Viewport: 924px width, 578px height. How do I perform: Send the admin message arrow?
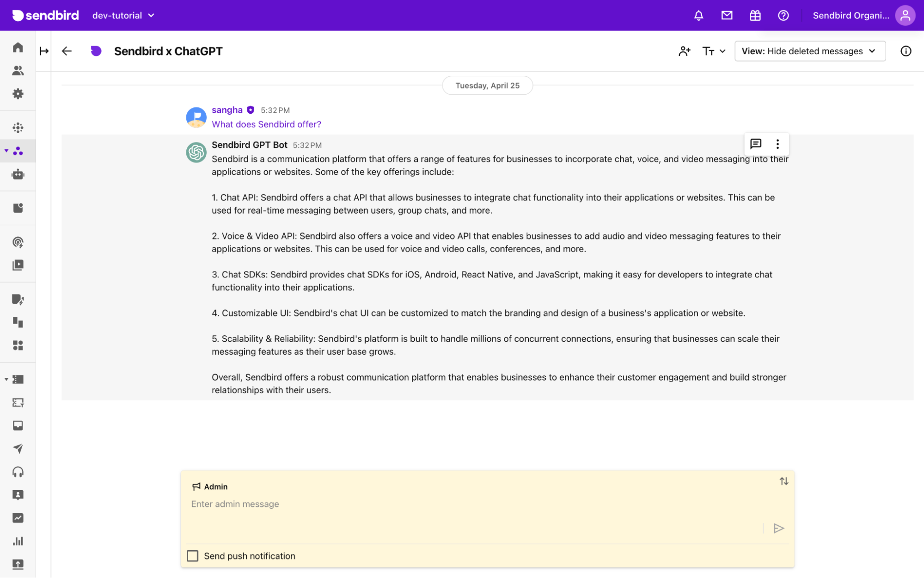point(779,528)
